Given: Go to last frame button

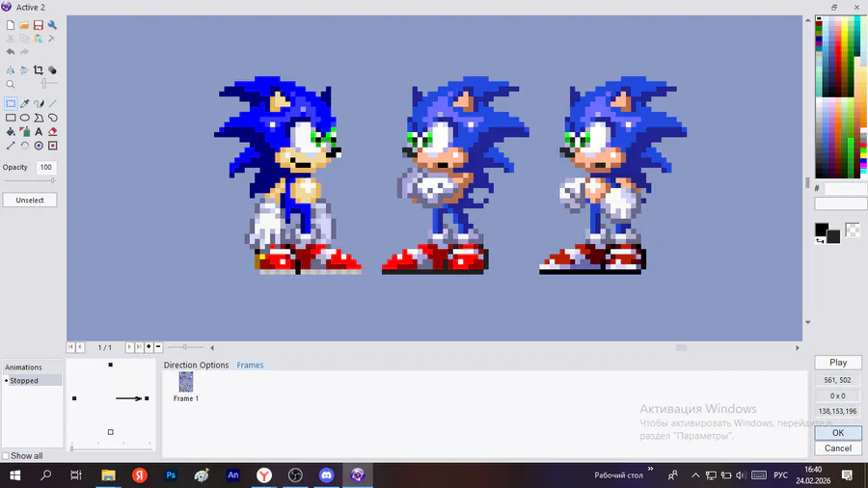Looking at the screenshot, I should click(139, 347).
